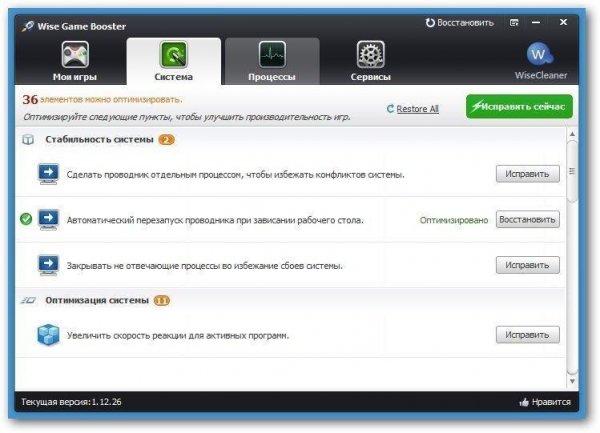
Task: Select the 'Автоматический перезапуск проводника' row text
Action: [215, 220]
